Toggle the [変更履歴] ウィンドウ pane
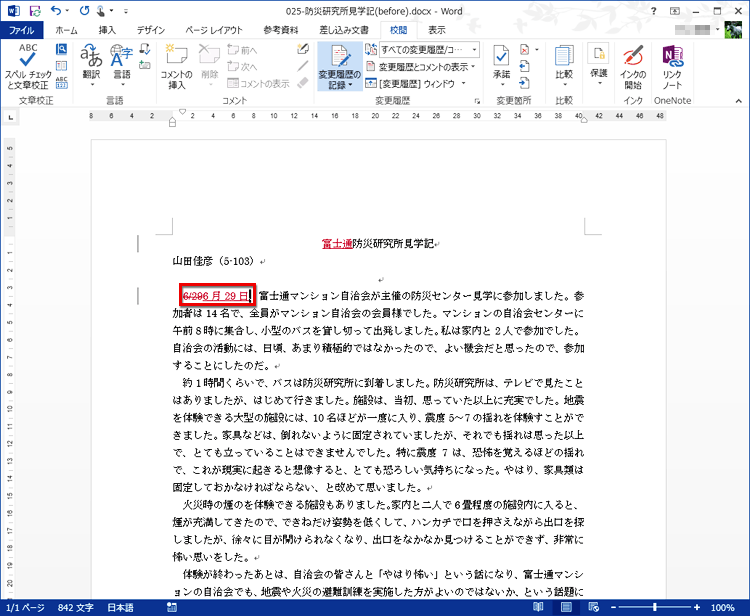Viewport: 750px width, 616px height. click(410, 83)
